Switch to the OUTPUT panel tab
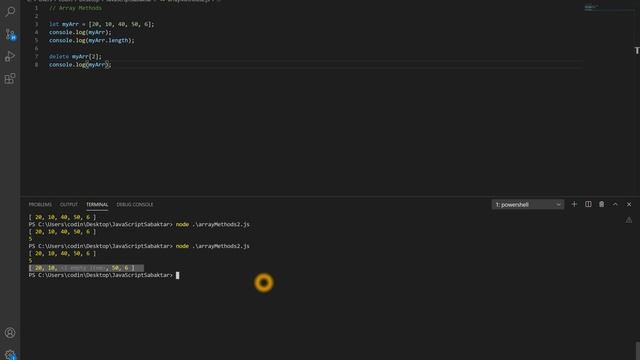Viewport: 640px width, 360px height. point(69,204)
